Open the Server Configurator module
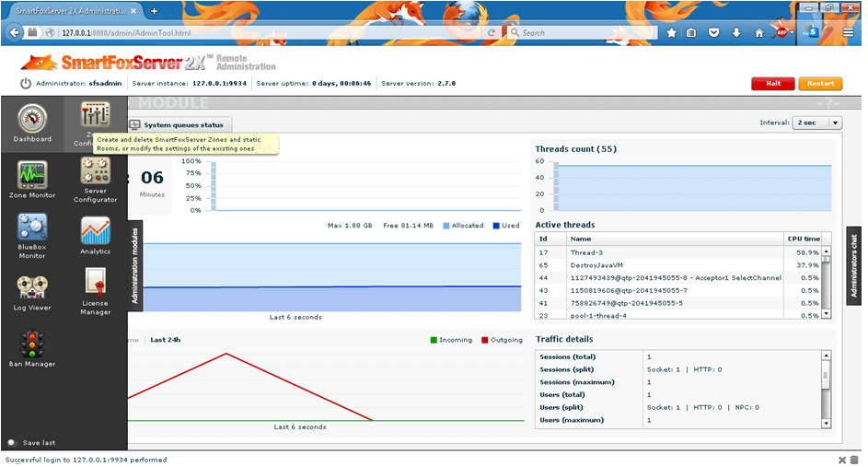This screenshot has height=467, width=868. coord(95,180)
